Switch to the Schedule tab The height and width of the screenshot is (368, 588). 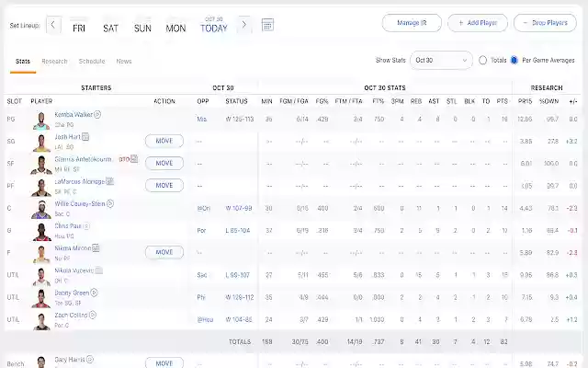click(x=92, y=62)
